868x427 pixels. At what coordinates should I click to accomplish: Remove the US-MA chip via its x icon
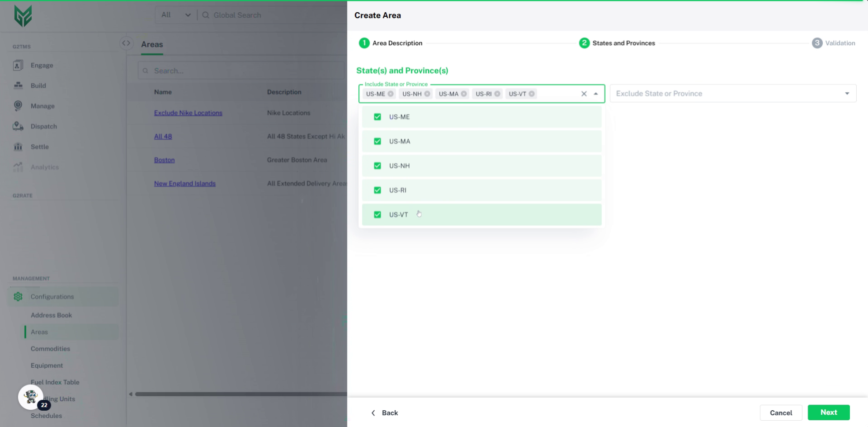pos(464,94)
